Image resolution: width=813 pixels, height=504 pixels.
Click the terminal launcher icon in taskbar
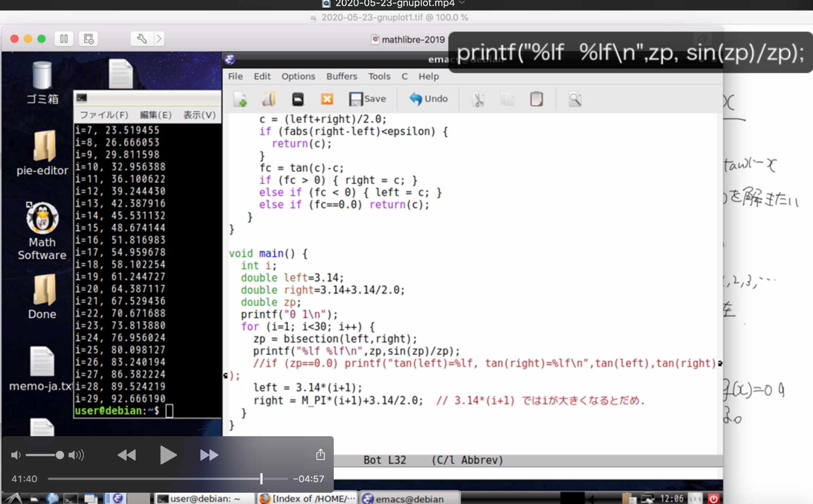[x=70, y=499]
